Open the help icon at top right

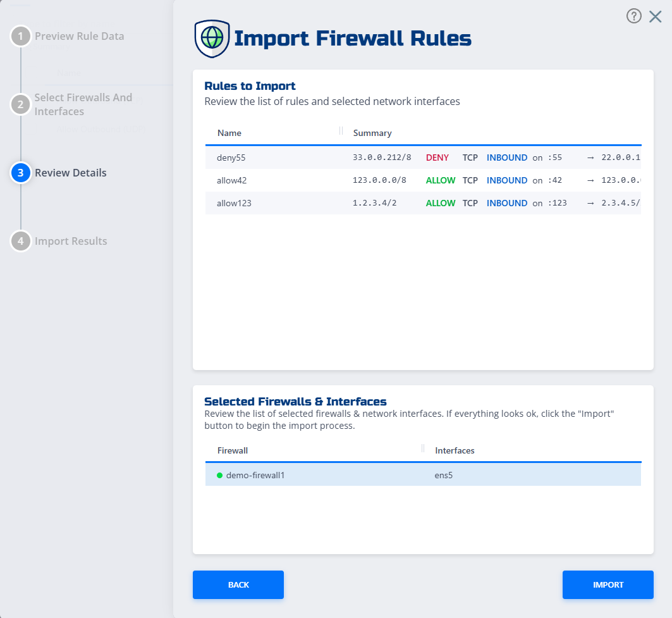click(634, 16)
